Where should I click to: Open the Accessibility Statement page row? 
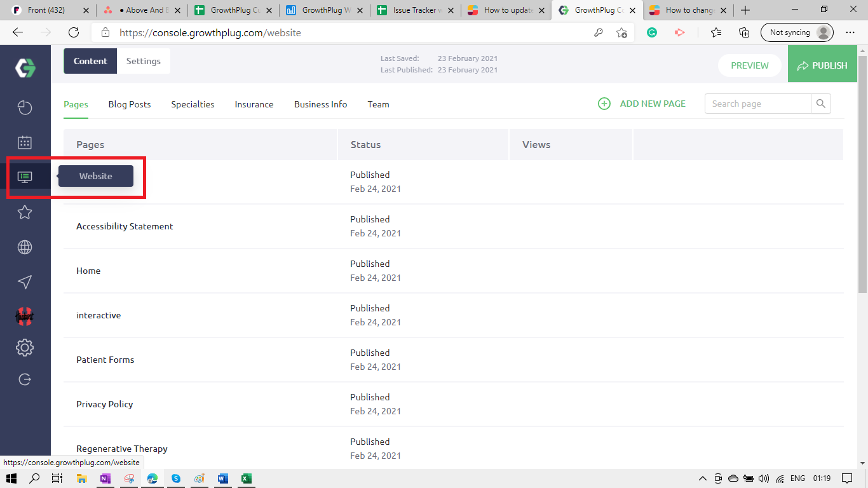453,226
